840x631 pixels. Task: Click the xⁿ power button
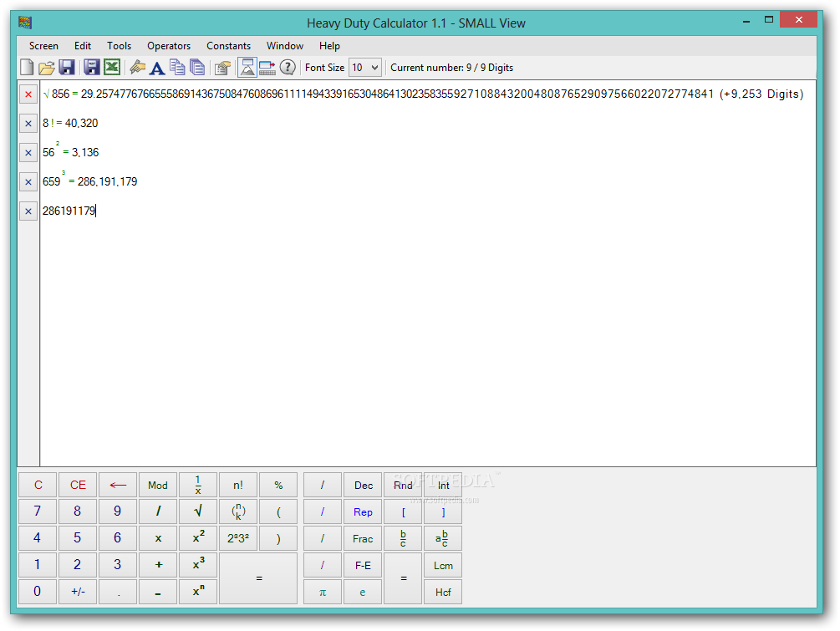tap(198, 592)
